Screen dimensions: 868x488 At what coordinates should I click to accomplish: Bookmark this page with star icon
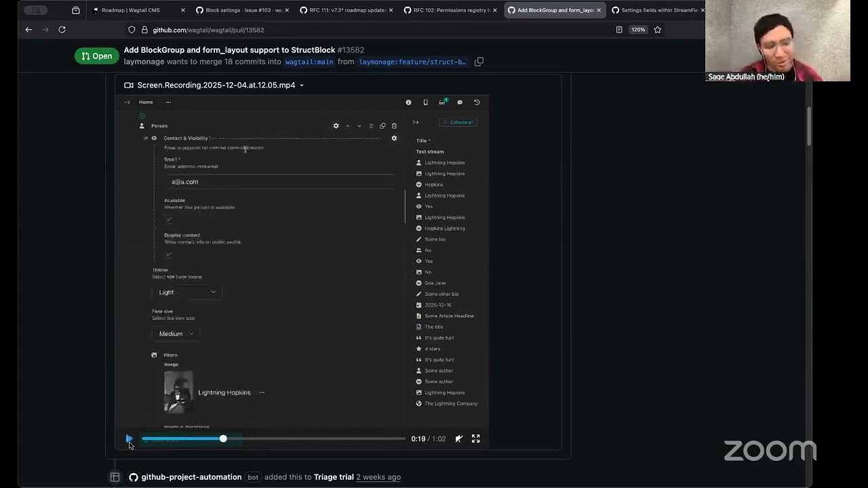click(657, 30)
